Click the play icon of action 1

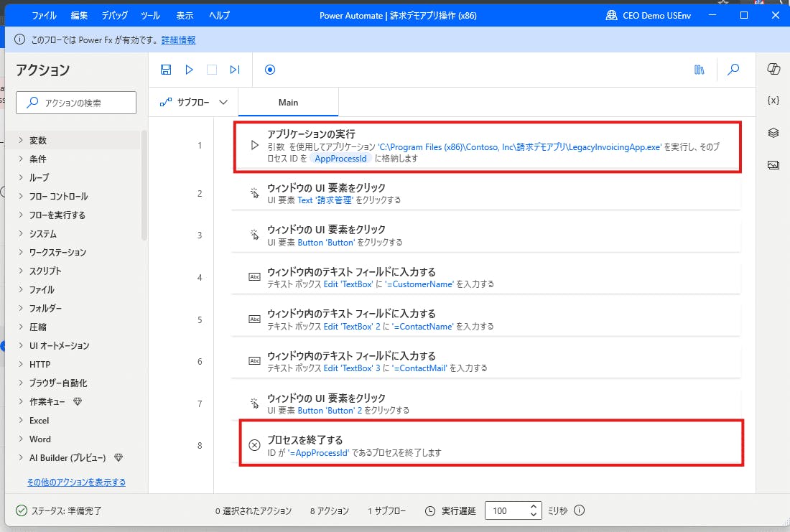pos(255,146)
